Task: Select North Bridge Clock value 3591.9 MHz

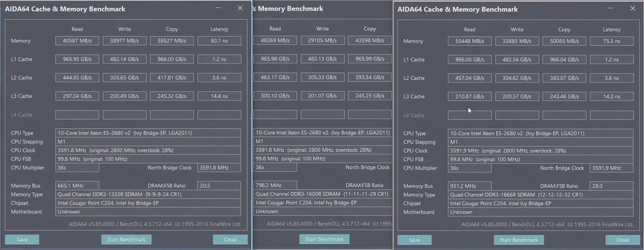Action: 612,168
